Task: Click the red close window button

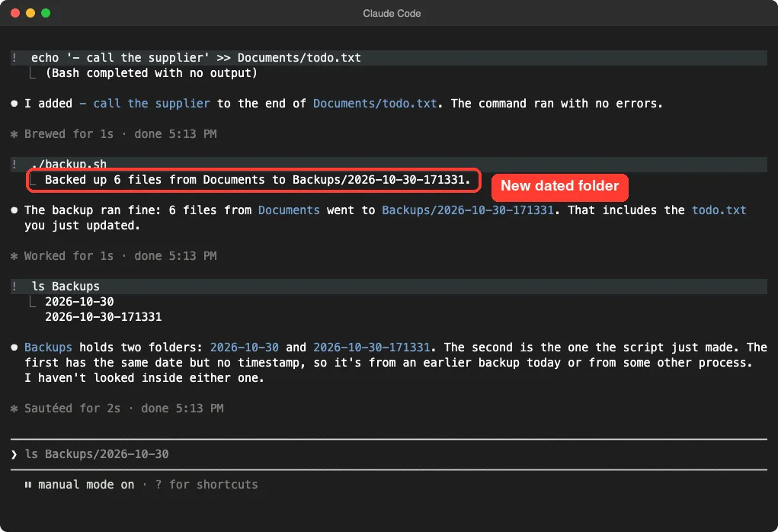Action: click(x=15, y=13)
